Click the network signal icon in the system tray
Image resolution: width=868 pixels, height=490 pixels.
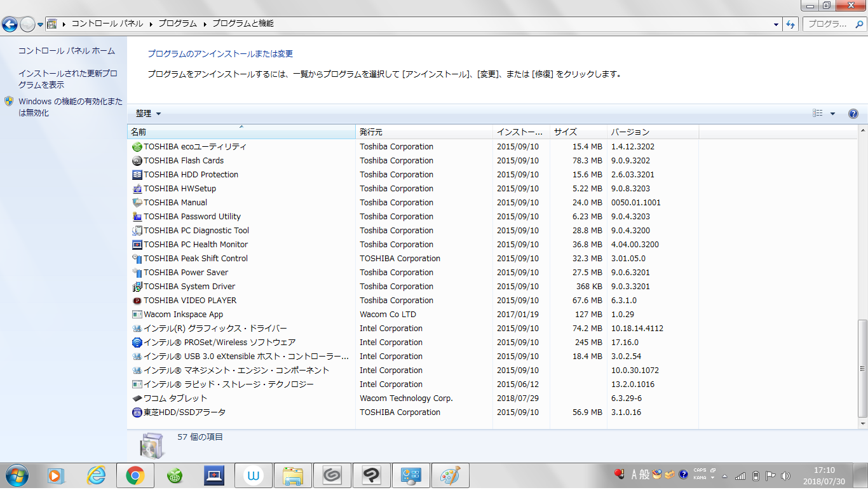(740, 475)
